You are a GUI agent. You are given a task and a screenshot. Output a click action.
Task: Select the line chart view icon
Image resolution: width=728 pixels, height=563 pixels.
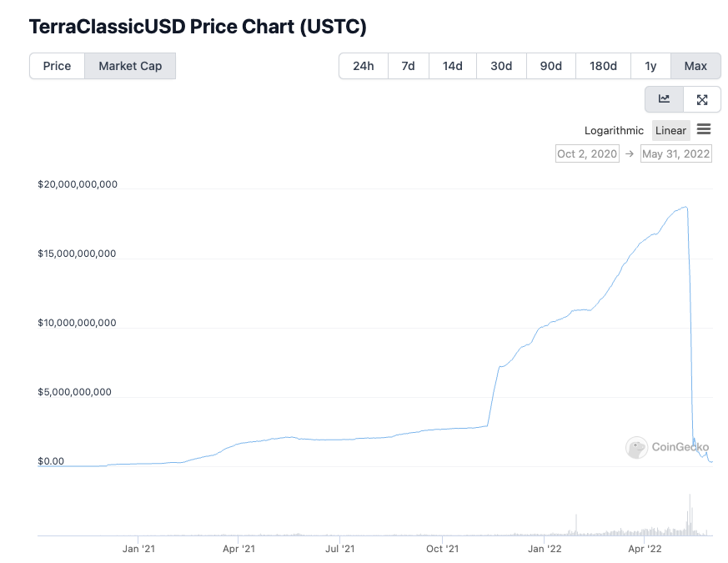coord(664,99)
